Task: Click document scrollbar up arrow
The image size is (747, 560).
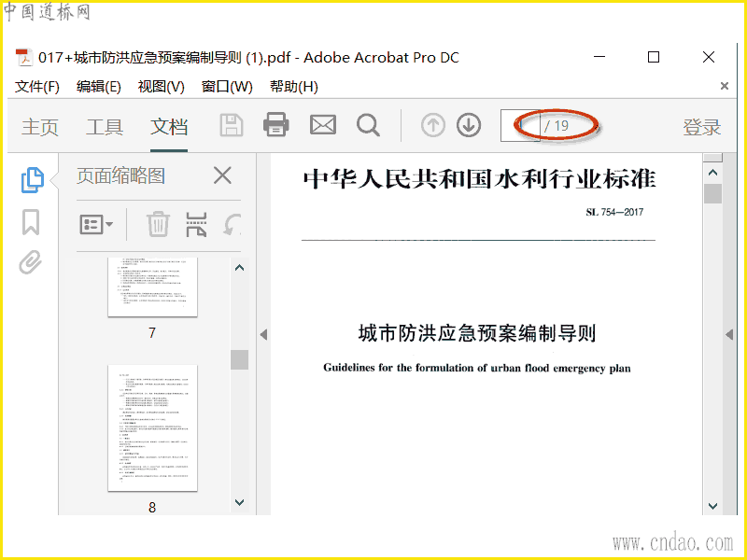Action: click(x=712, y=173)
